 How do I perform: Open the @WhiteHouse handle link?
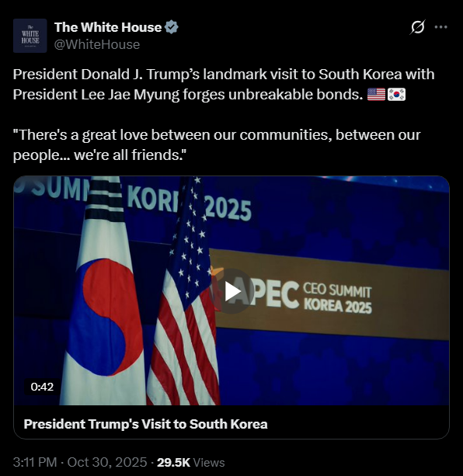coord(97,44)
